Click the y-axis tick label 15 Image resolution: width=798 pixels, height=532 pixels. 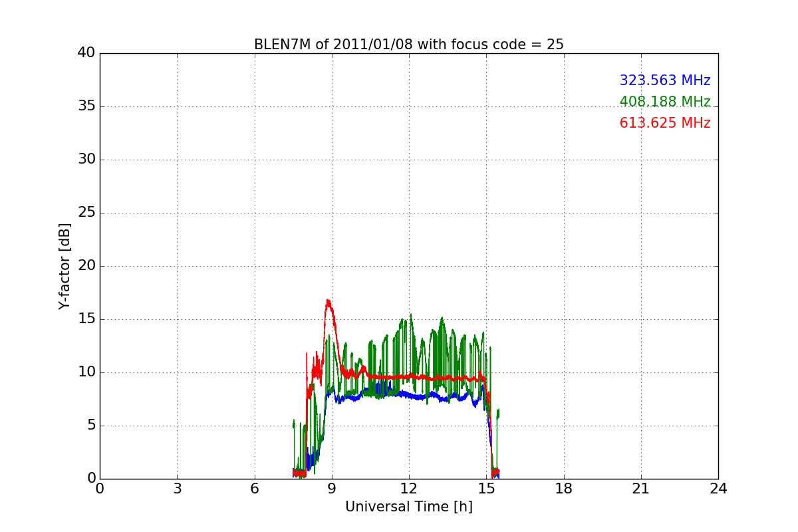point(86,319)
